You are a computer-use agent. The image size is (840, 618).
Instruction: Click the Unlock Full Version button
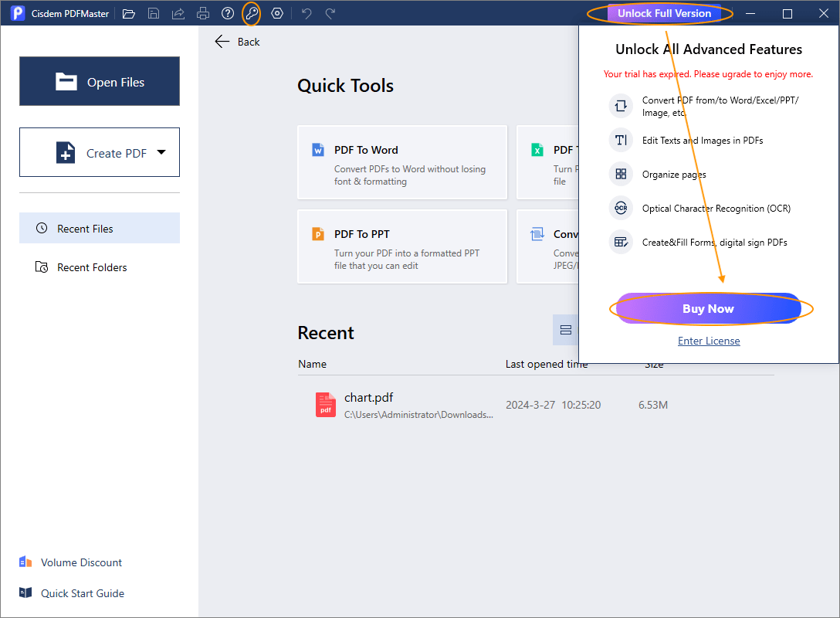coord(664,13)
